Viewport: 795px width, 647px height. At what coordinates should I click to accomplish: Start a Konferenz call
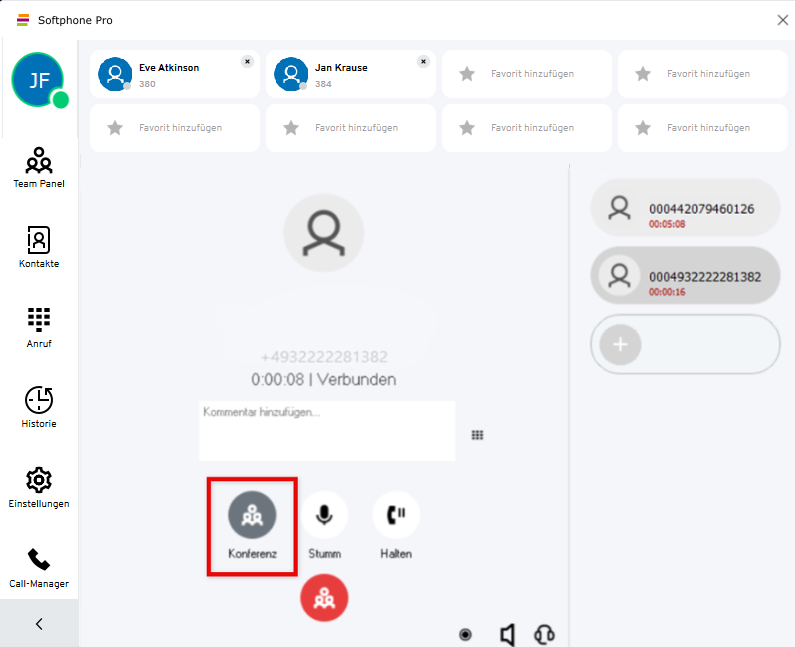(x=252, y=516)
